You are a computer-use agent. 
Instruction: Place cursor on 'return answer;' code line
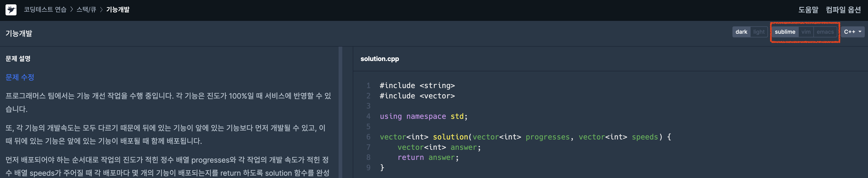(428, 157)
